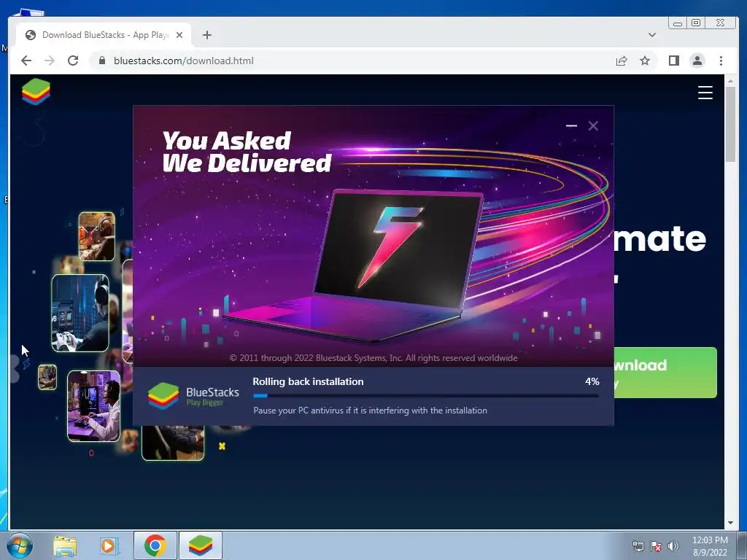Open Windows Media Player from taskbar
This screenshot has height=560, width=747.
pyautogui.click(x=109, y=545)
